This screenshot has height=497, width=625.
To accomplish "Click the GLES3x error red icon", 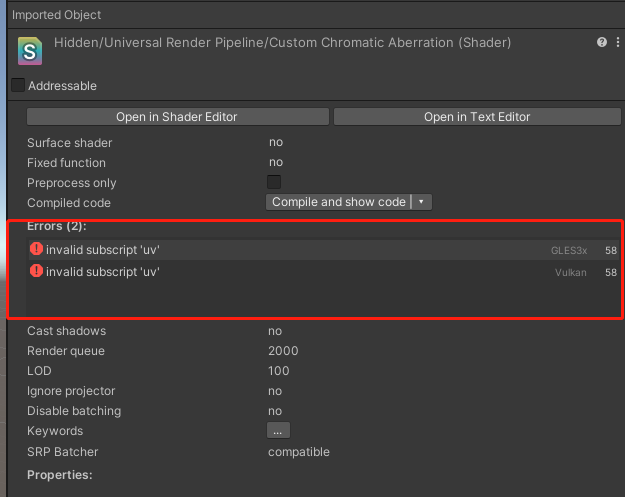I will [37, 250].
